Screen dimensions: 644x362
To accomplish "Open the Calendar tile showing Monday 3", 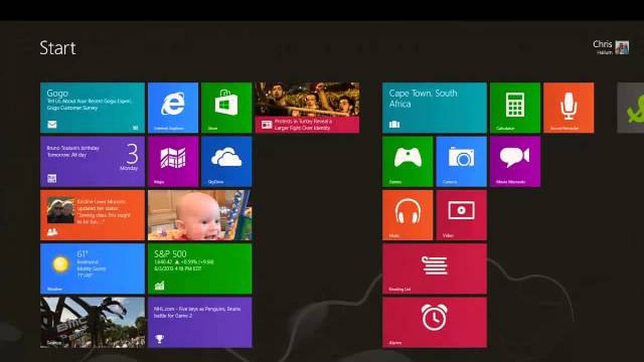I will click(92, 161).
